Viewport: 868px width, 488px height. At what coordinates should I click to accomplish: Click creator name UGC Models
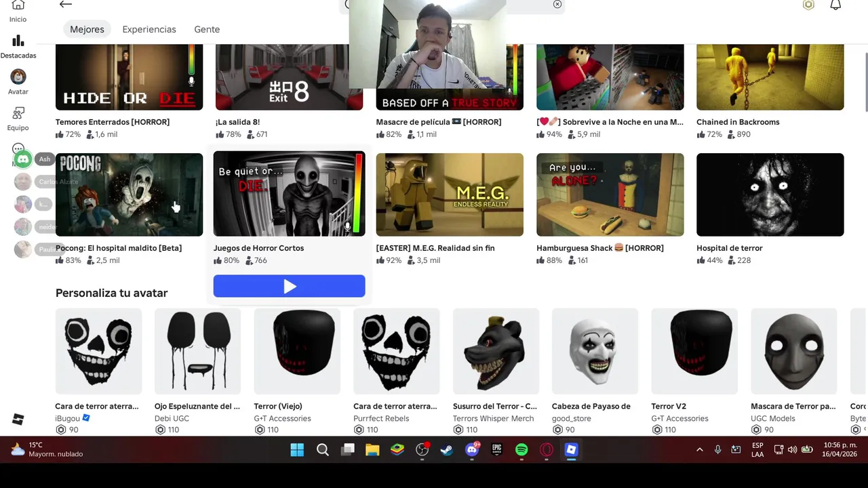coord(773,419)
